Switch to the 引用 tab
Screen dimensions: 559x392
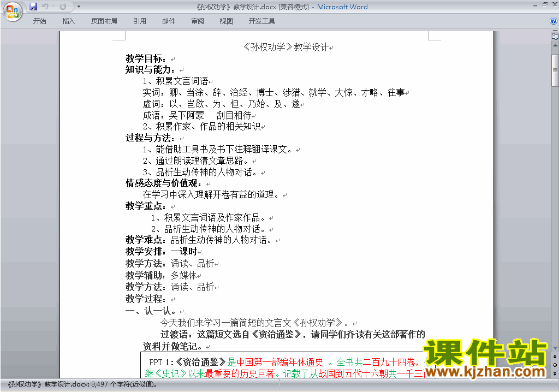(x=140, y=21)
